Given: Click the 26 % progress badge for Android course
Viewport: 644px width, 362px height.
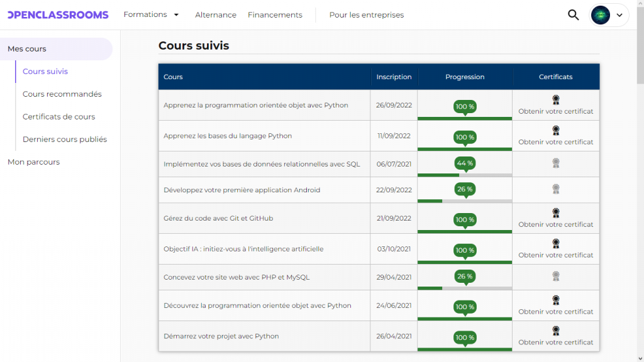Looking at the screenshot, I should [x=465, y=189].
